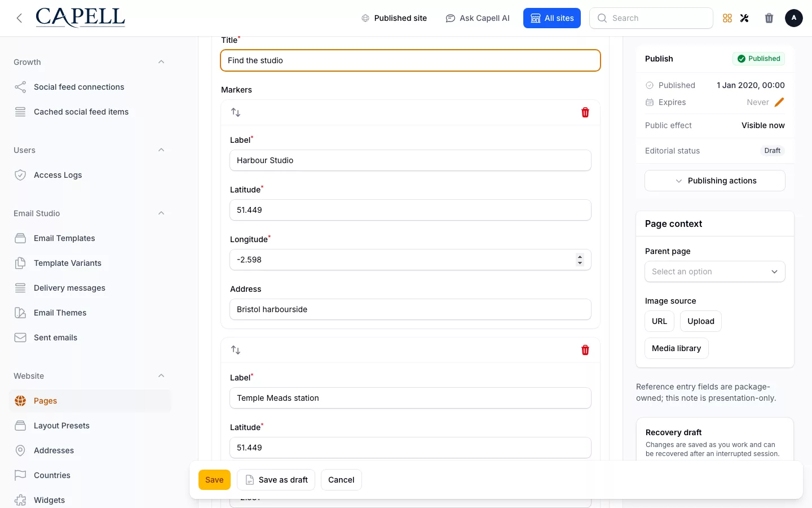Open the Parent page dropdown
This screenshot has width=812, height=508.
click(715, 271)
